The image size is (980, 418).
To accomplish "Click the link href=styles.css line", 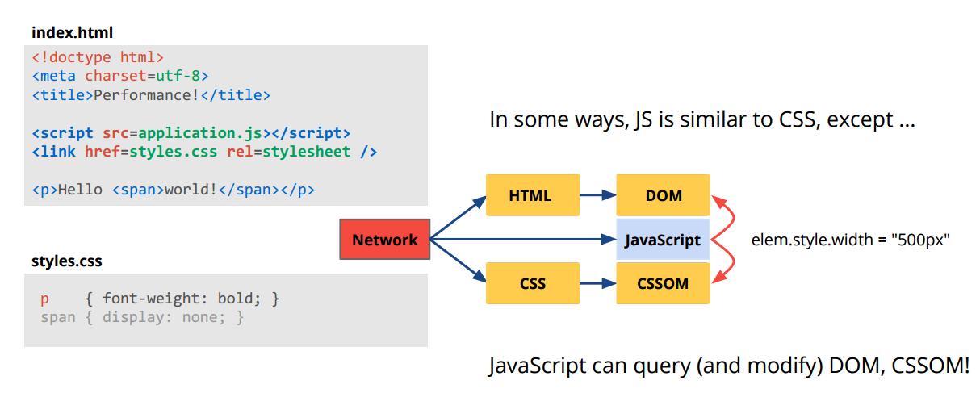I will tap(204, 152).
